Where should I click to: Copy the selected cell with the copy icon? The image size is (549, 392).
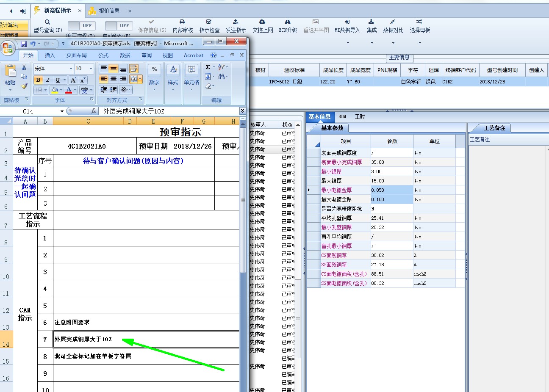click(x=24, y=77)
